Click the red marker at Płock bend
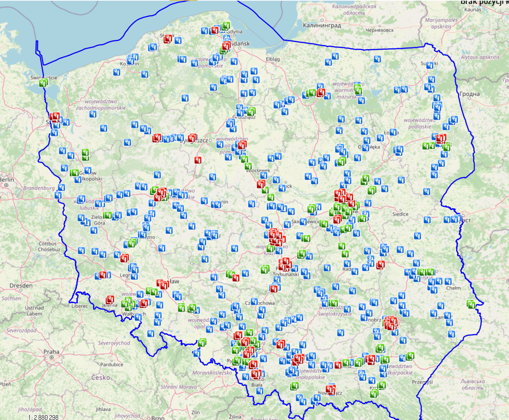 (x=261, y=184)
